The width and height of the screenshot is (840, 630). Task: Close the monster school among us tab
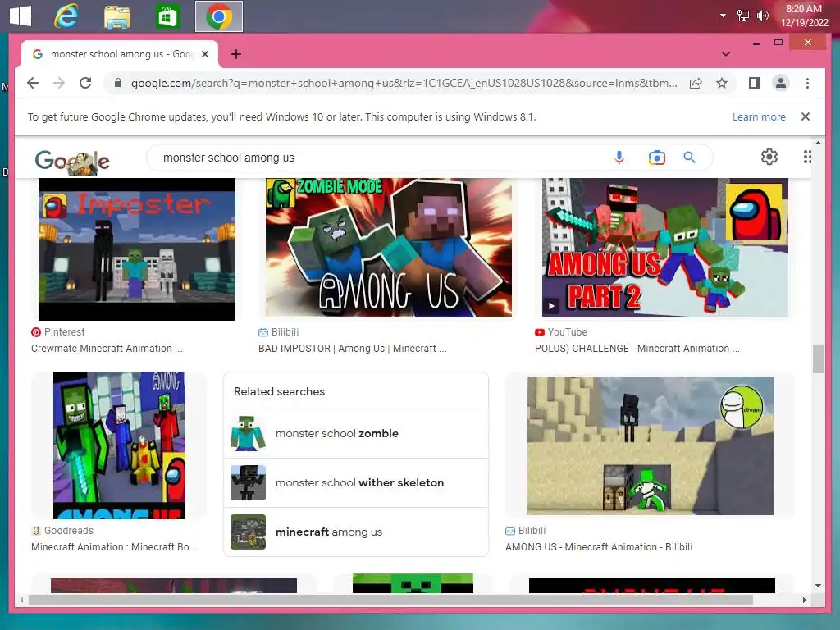205,54
